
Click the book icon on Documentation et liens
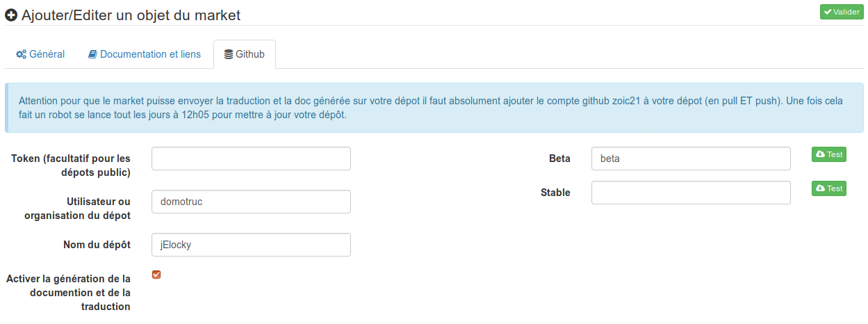pos(92,54)
